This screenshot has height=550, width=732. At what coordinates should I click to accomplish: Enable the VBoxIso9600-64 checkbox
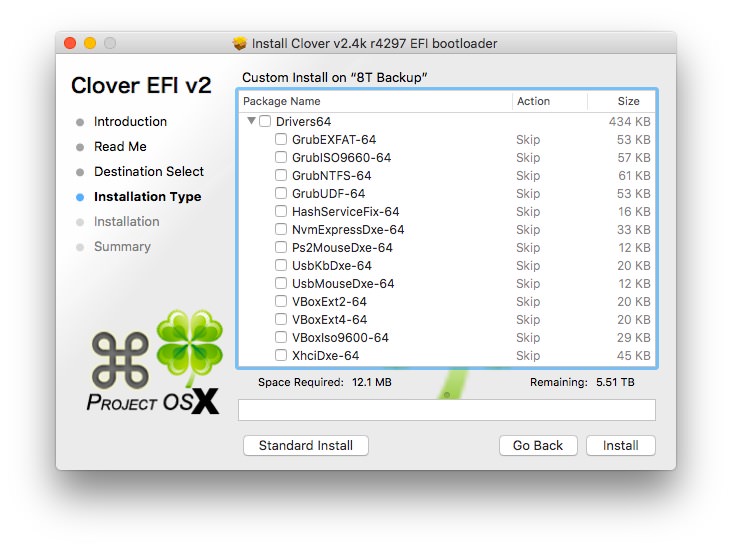[281, 337]
